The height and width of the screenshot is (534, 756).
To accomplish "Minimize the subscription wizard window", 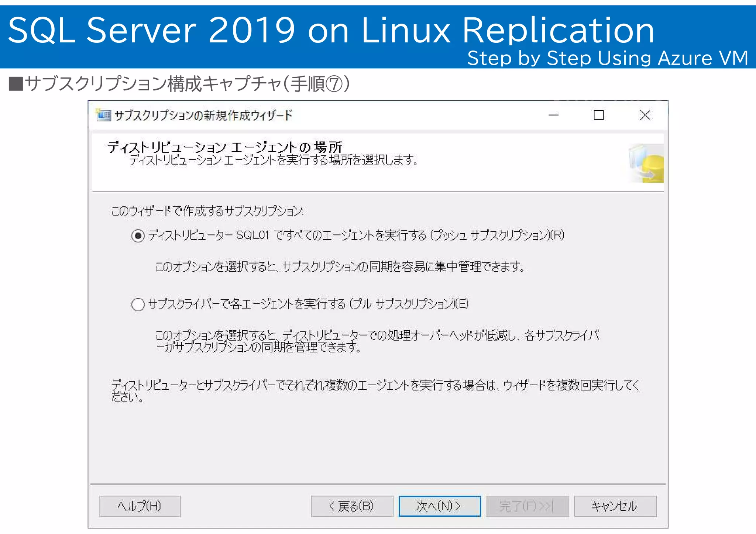I will (x=553, y=115).
